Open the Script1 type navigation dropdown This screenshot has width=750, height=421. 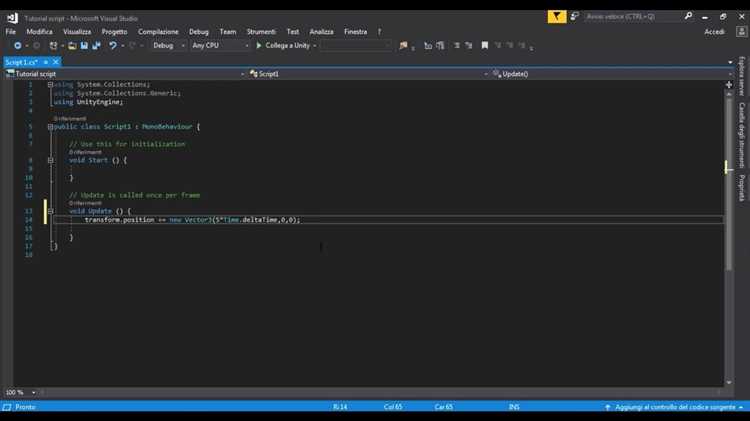click(x=485, y=74)
